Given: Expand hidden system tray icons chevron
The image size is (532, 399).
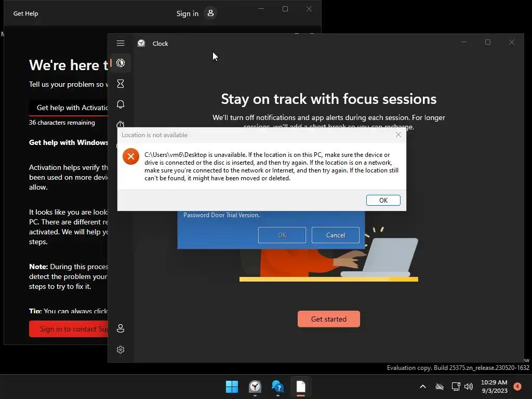Looking at the screenshot, I should (423, 387).
